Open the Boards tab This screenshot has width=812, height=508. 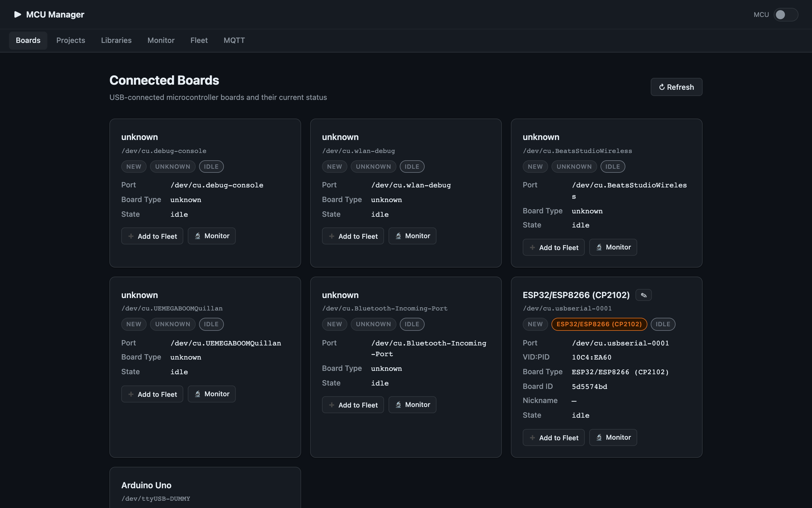(x=28, y=41)
